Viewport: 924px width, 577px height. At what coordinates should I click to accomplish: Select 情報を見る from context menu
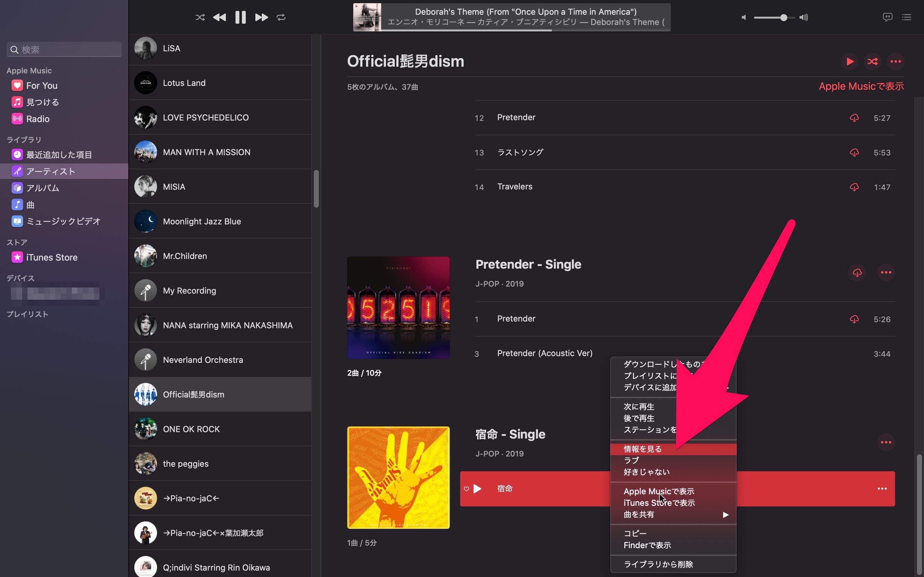(x=642, y=448)
